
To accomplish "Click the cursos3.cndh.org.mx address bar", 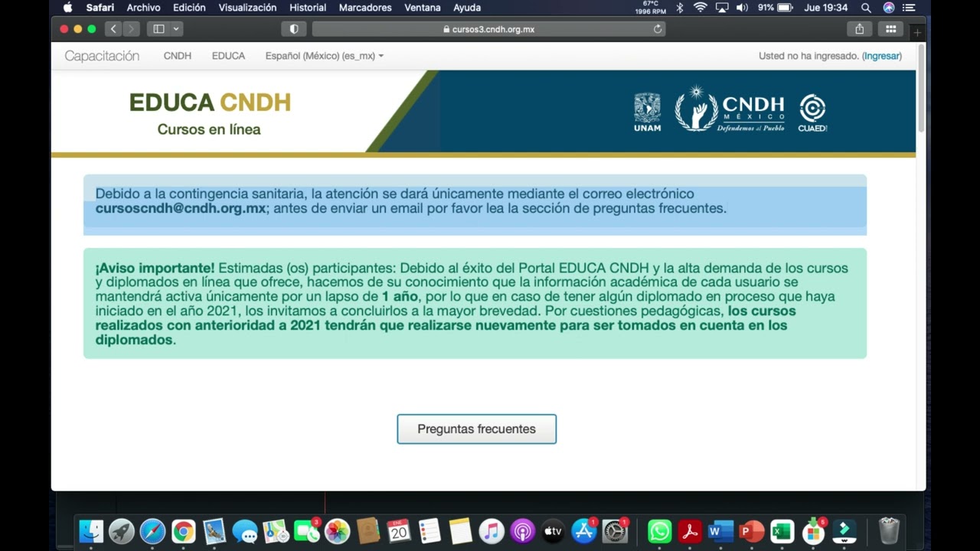I will click(488, 29).
